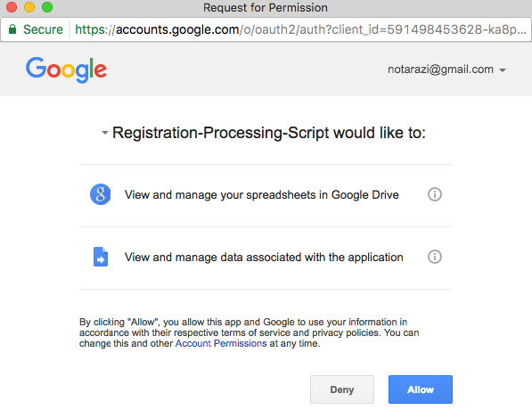Image resolution: width=532 pixels, height=418 pixels.
Task: Click the Google logo
Action: (x=67, y=70)
